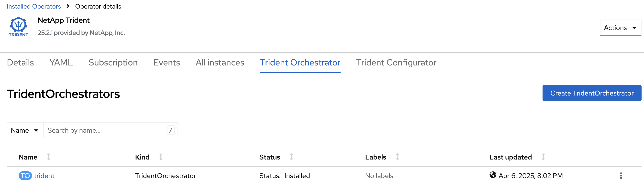Sort table by Labels column arrows
Viewport: 644px width, 192px height.
point(398,157)
